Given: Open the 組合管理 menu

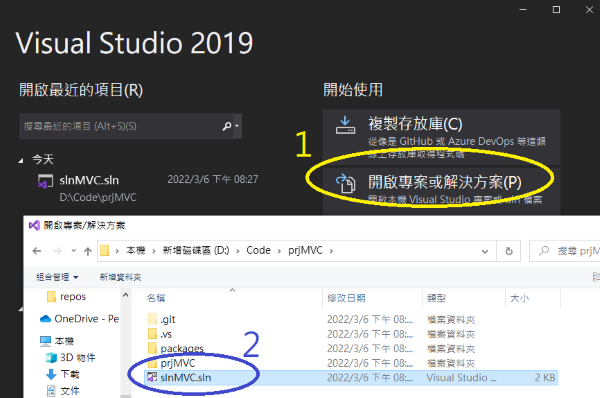Looking at the screenshot, I should [57, 277].
